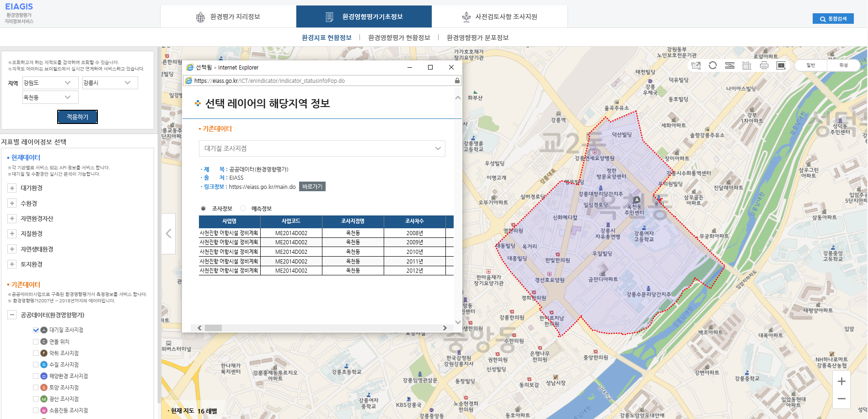Open the 환경영향평가 현황정보 submenu
868x419 pixels.
click(x=399, y=38)
